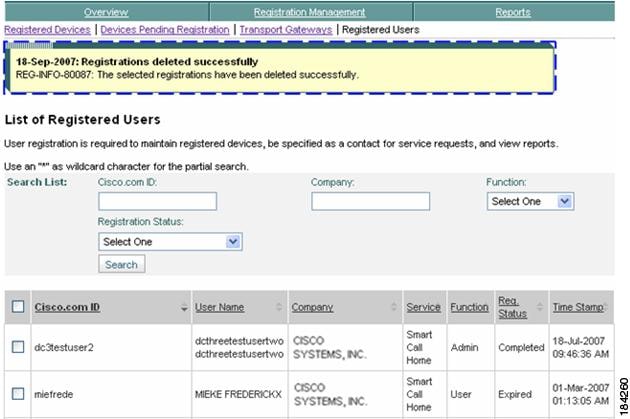Sort table by Company column header
Viewport: 630px width, 419px height.
[312, 307]
